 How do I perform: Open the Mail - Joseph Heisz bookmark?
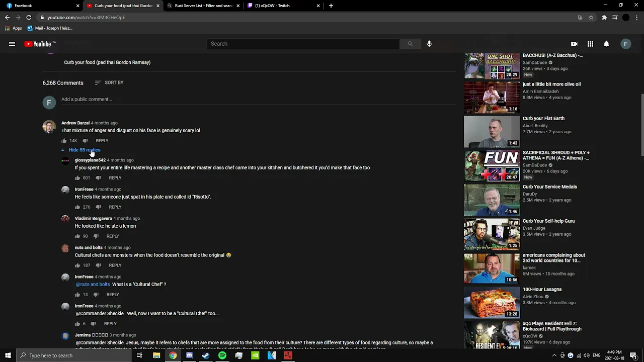coord(50,28)
